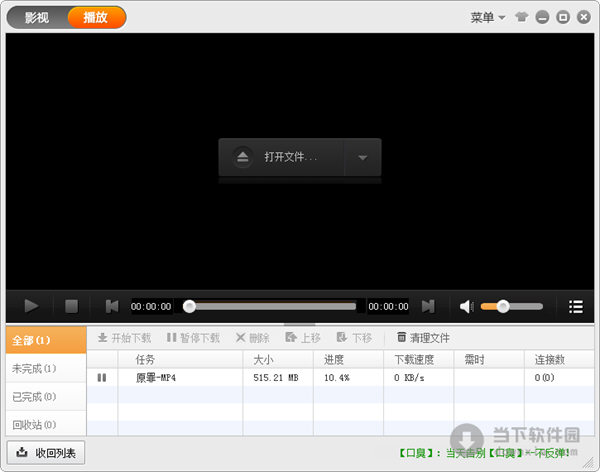Screen dimensions: 600x472
Task: Expand arrow beside 打开文件 button
Action: point(362,157)
